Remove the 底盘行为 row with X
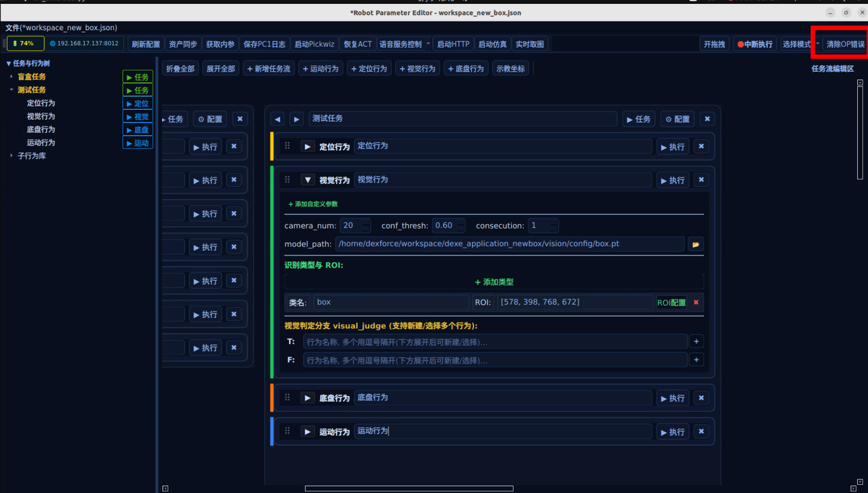 pyautogui.click(x=701, y=397)
